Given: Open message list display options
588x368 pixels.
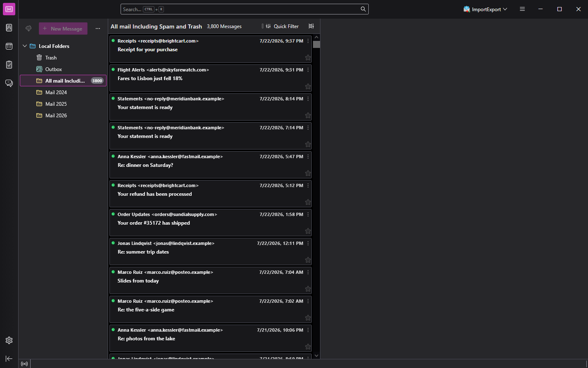Looking at the screenshot, I should pos(311,26).
